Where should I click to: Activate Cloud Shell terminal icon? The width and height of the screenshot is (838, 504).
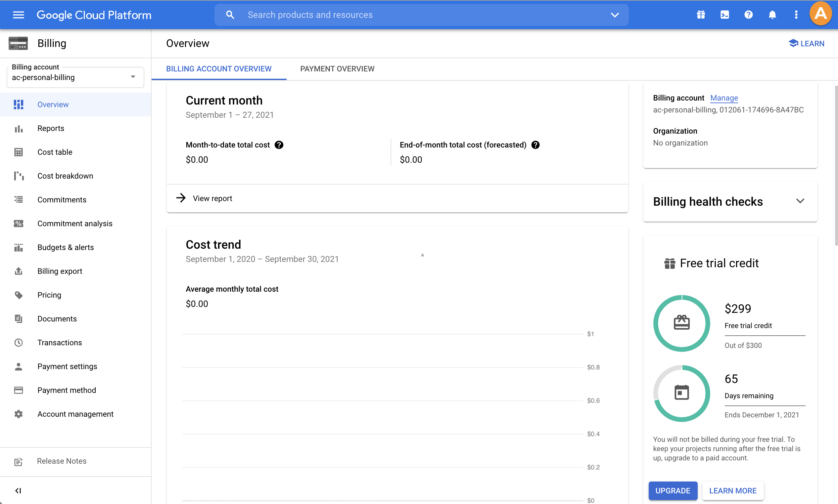click(x=724, y=15)
